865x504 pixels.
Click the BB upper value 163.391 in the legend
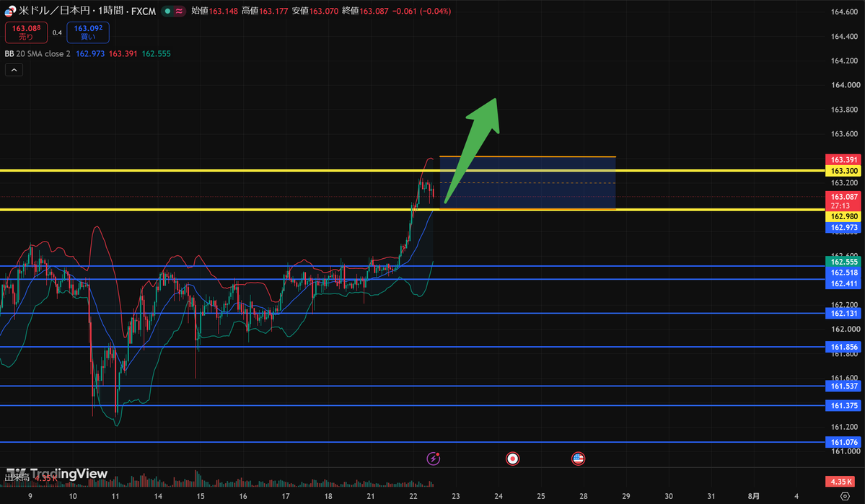tap(123, 53)
